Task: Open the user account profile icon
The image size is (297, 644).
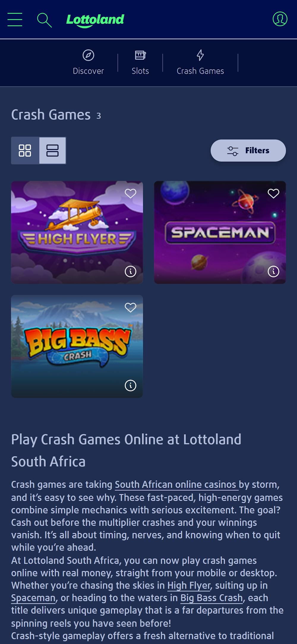Action: [x=280, y=19]
